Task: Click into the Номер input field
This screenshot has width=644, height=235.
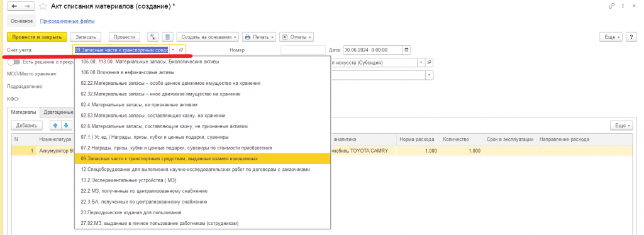Action: (x=303, y=50)
